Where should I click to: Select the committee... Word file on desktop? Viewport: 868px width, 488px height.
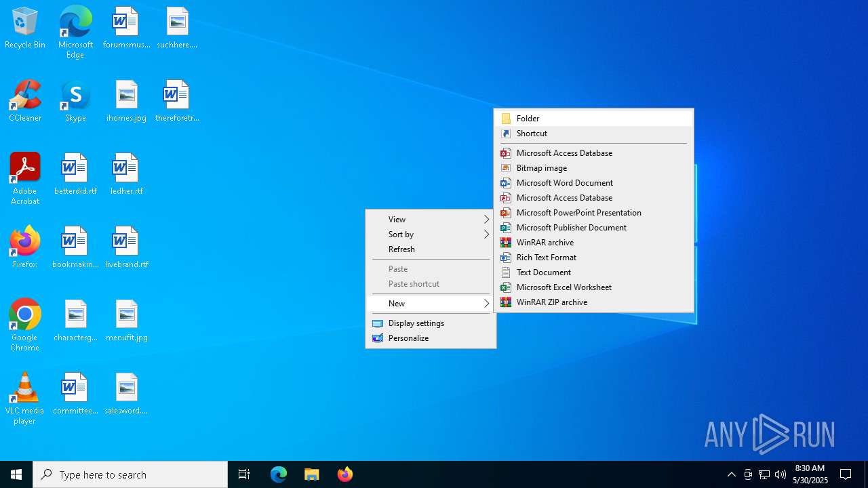pyautogui.click(x=75, y=394)
